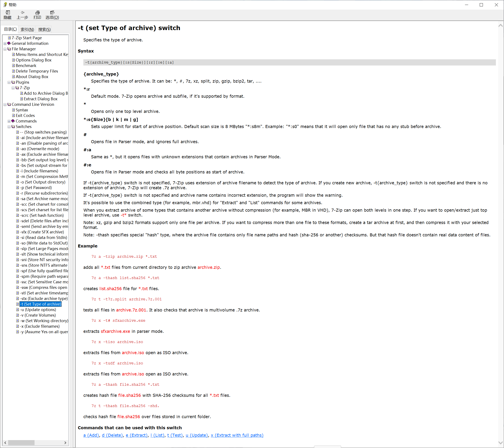
Task: Select the -stx (Exclude archive type) topic
Action: coord(44,299)
